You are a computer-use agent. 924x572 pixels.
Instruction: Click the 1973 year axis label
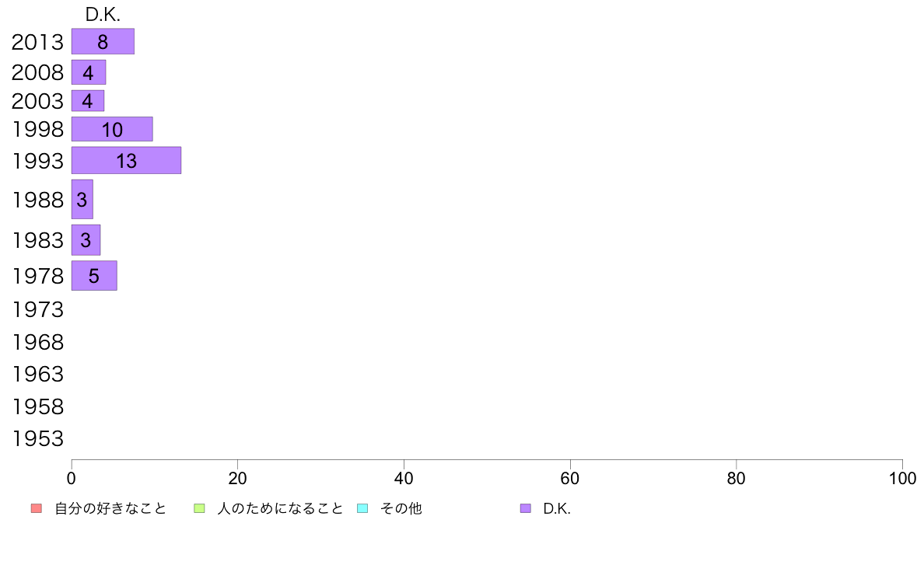point(37,309)
